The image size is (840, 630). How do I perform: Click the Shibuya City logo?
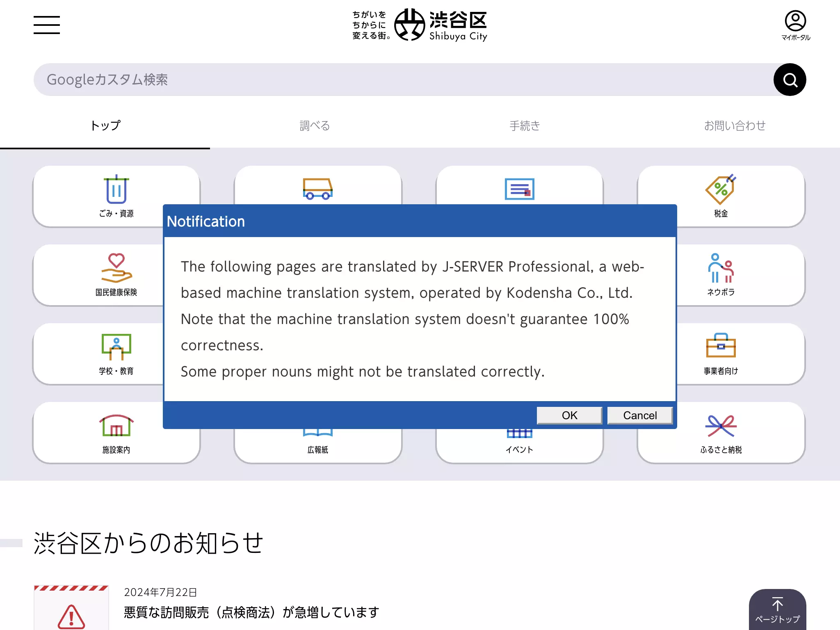click(x=420, y=25)
